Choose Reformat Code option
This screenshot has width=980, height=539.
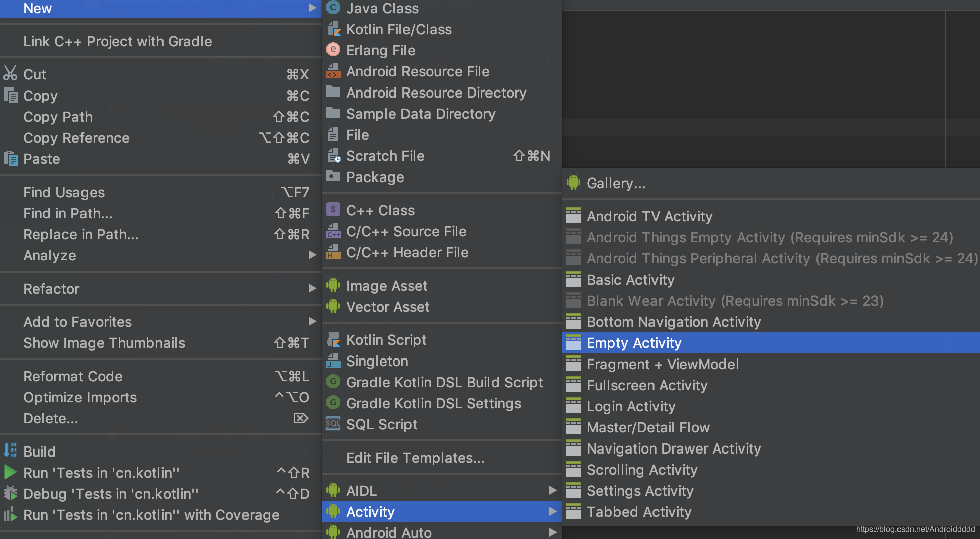(x=73, y=376)
